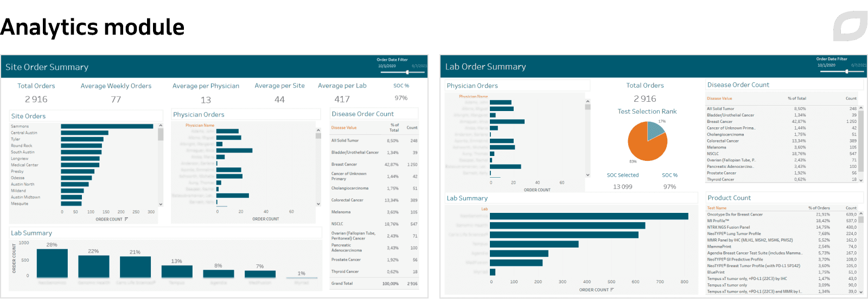This screenshot has height=299, width=868.
Task: Click All Solid Tumor row in Lab dashboard
Action: click(x=782, y=109)
